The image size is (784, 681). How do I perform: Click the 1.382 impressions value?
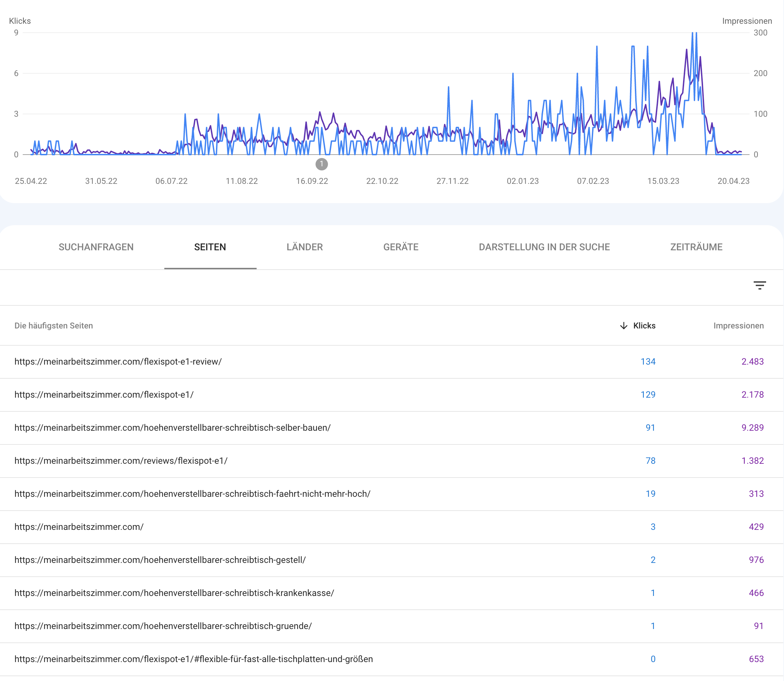[752, 461]
